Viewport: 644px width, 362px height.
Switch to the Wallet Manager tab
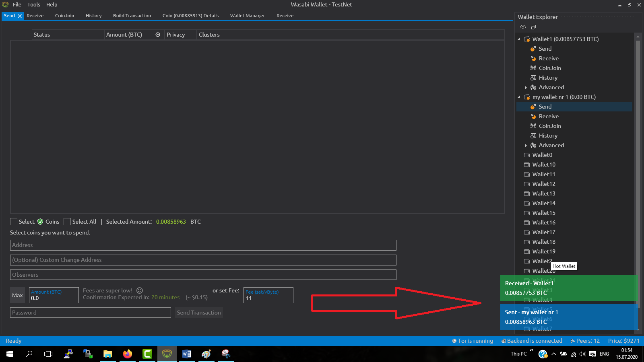pyautogui.click(x=248, y=16)
